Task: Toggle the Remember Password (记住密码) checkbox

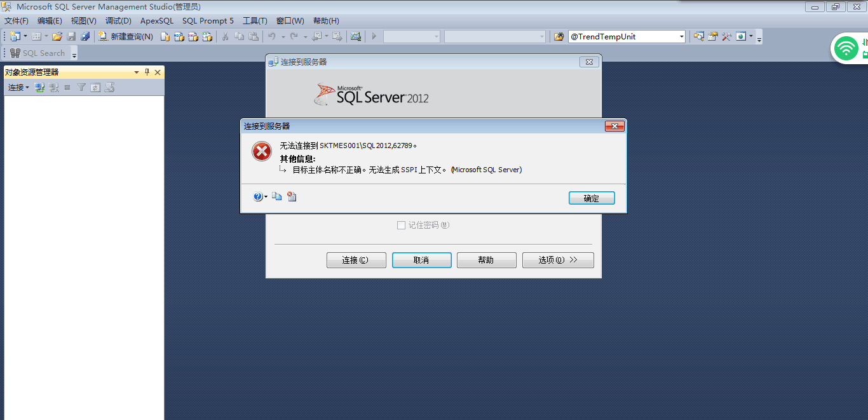Action: (401, 225)
